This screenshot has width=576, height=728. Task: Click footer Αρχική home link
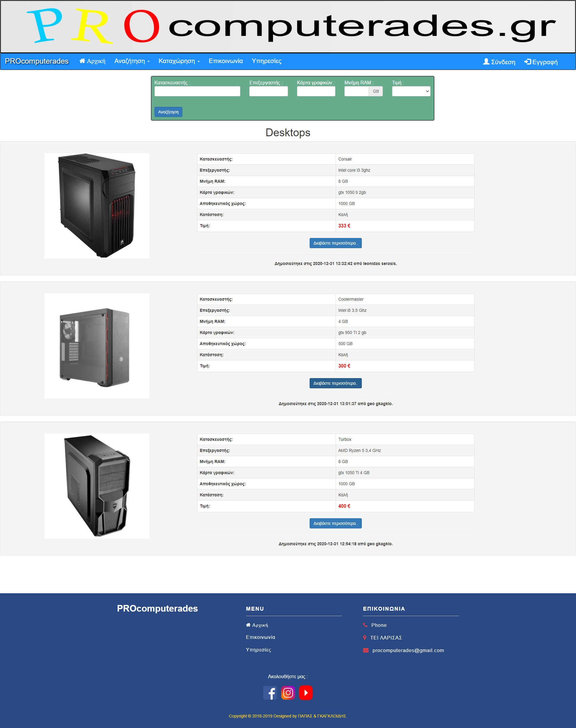[257, 625]
